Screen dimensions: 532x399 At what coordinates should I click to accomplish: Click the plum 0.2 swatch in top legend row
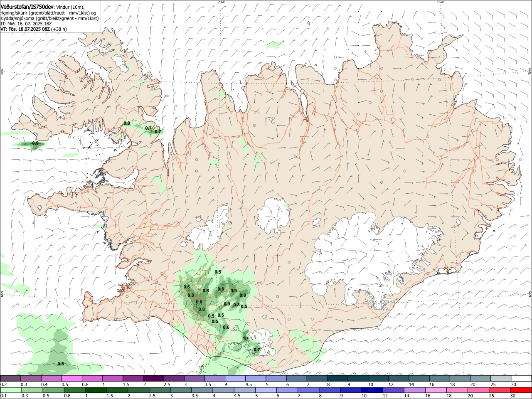[x=11, y=379]
